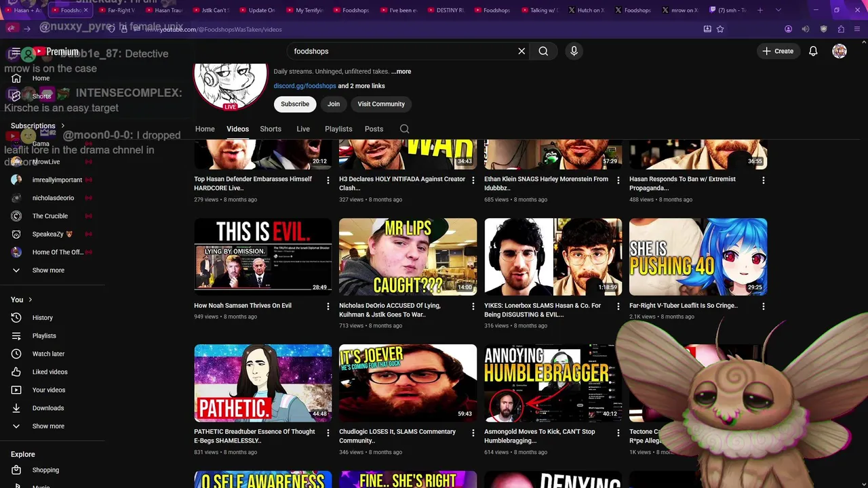Screen dimensions: 868x488
Task: Open search within channel magnifier icon
Action: (x=404, y=129)
